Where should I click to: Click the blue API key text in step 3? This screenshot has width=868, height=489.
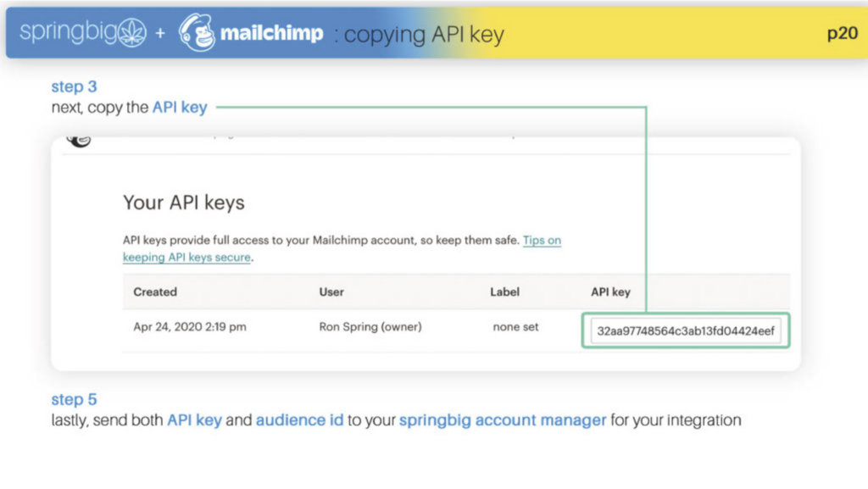(x=180, y=108)
